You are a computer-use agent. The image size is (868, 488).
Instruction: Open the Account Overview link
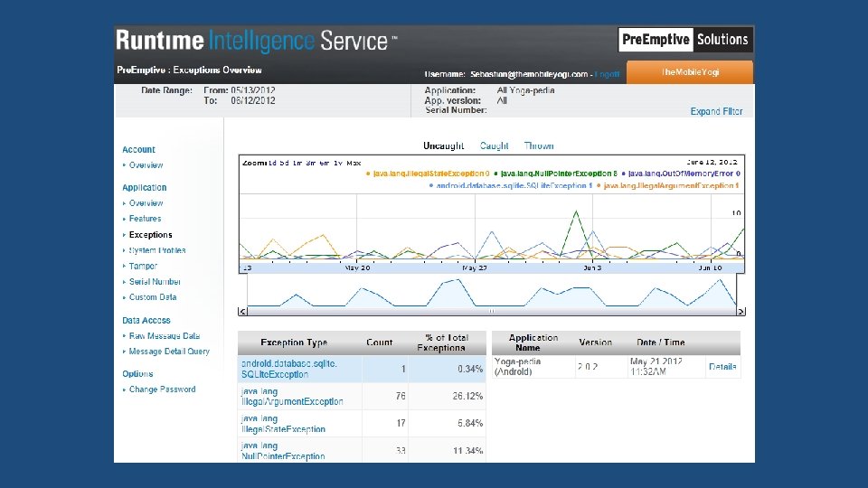click(146, 164)
